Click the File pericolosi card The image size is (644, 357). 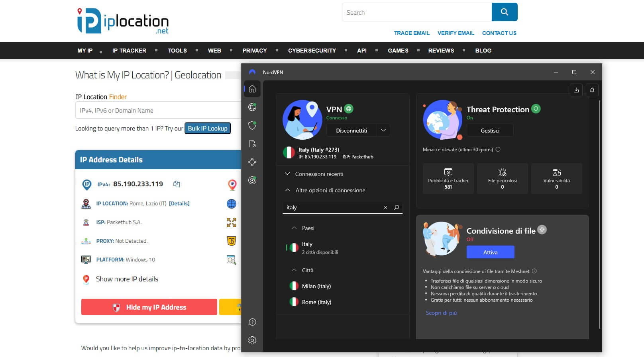[503, 179]
